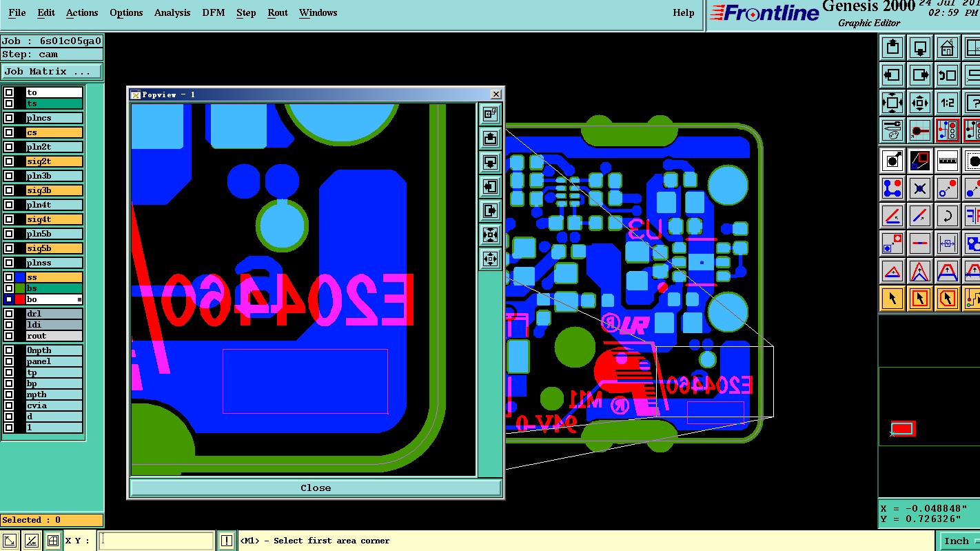The image size is (980, 551).
Task: Click the blue X delete point icon
Action: coord(920,188)
